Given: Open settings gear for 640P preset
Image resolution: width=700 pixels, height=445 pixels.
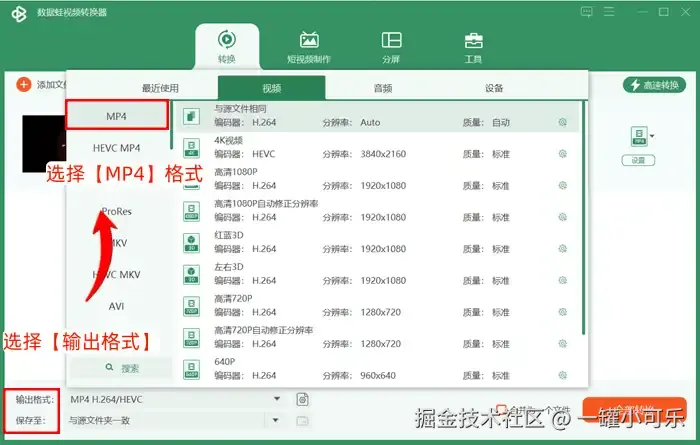Looking at the screenshot, I should point(562,375).
